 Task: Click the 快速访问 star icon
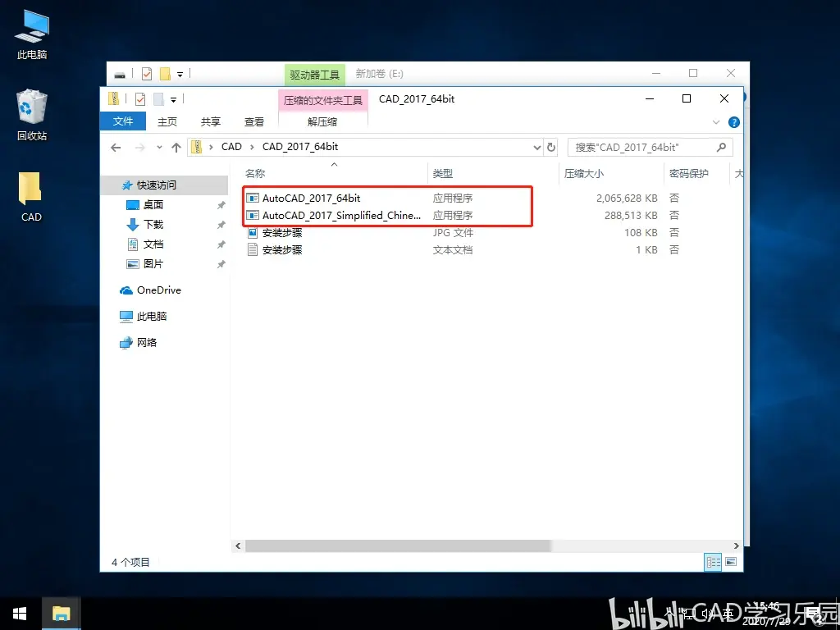coord(127,185)
